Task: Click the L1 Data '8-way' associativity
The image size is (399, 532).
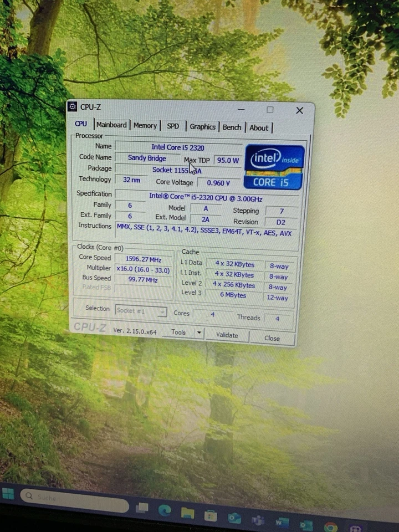Action: pos(279,267)
